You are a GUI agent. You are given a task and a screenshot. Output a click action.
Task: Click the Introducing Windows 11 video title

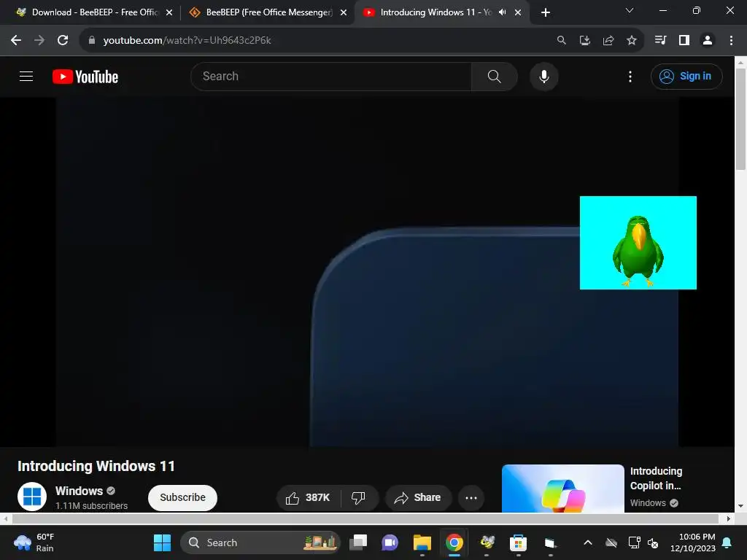pyautogui.click(x=96, y=466)
